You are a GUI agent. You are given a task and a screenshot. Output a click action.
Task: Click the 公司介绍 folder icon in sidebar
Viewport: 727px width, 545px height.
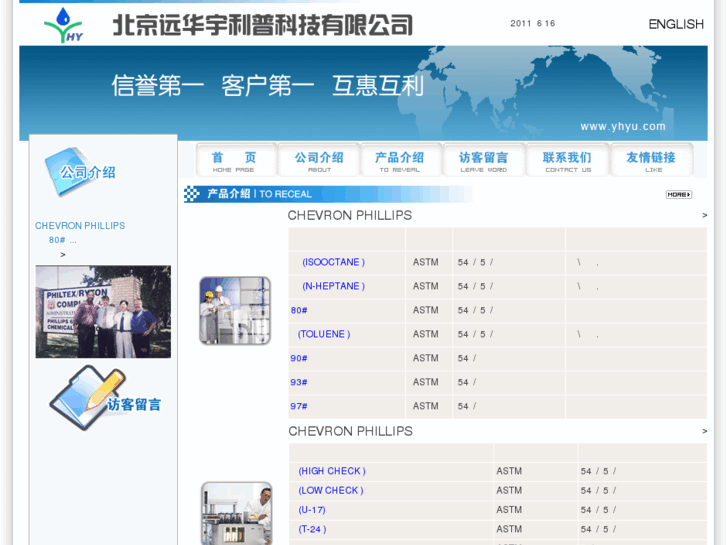(80, 172)
